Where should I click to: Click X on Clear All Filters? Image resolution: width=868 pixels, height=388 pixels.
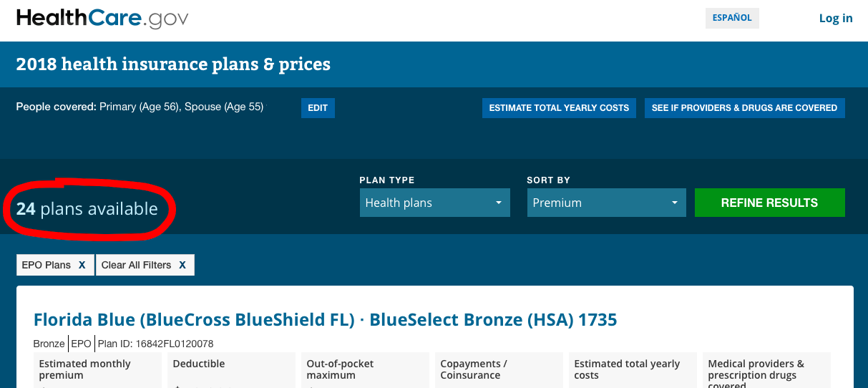(x=182, y=265)
